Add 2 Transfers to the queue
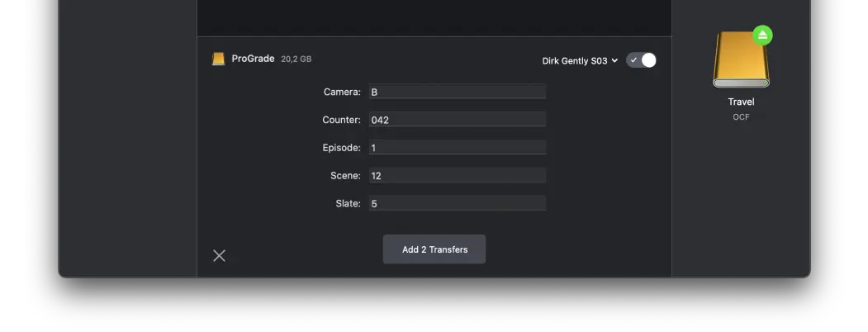 coord(434,249)
